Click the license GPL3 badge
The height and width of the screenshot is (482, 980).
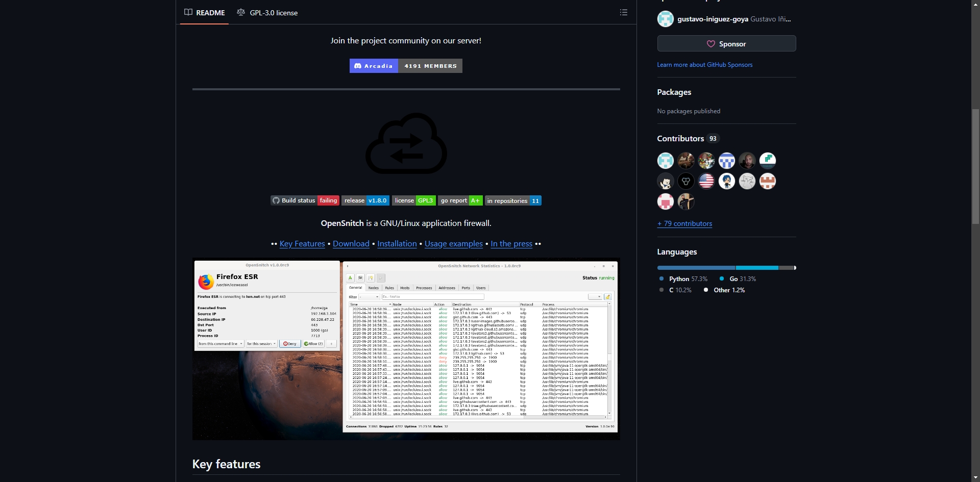coord(414,200)
